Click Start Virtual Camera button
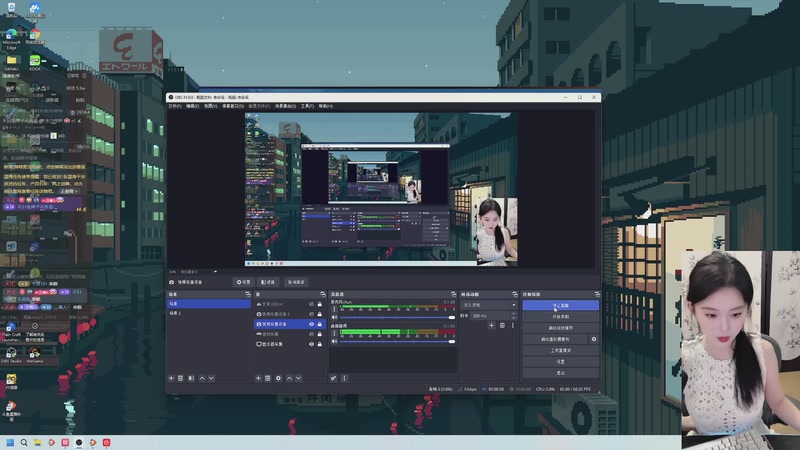The image size is (800, 450). coord(555,339)
